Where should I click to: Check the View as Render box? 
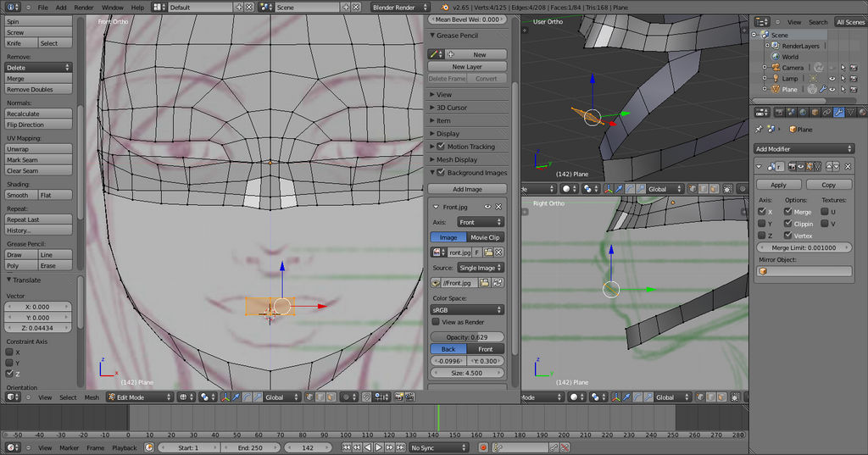pos(436,322)
